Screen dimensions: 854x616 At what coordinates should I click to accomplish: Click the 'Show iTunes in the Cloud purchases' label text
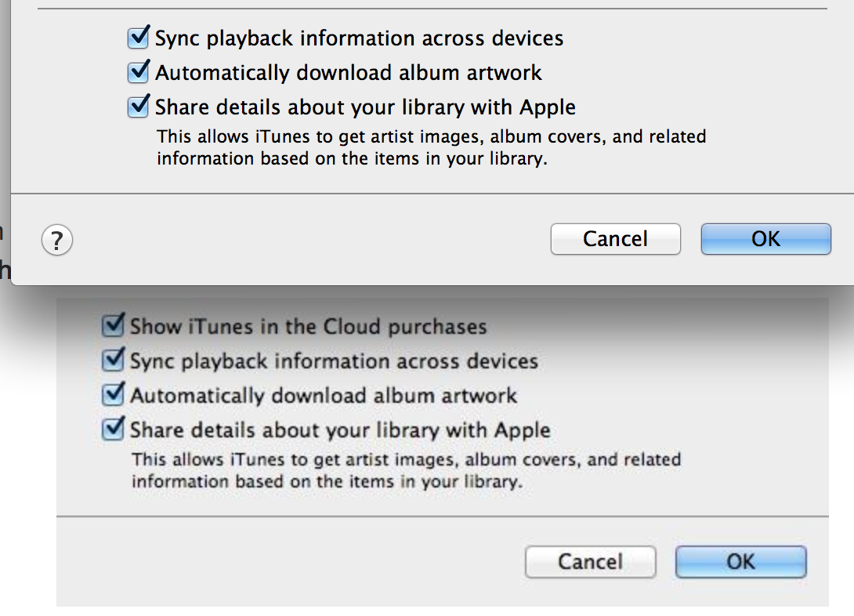point(308,327)
